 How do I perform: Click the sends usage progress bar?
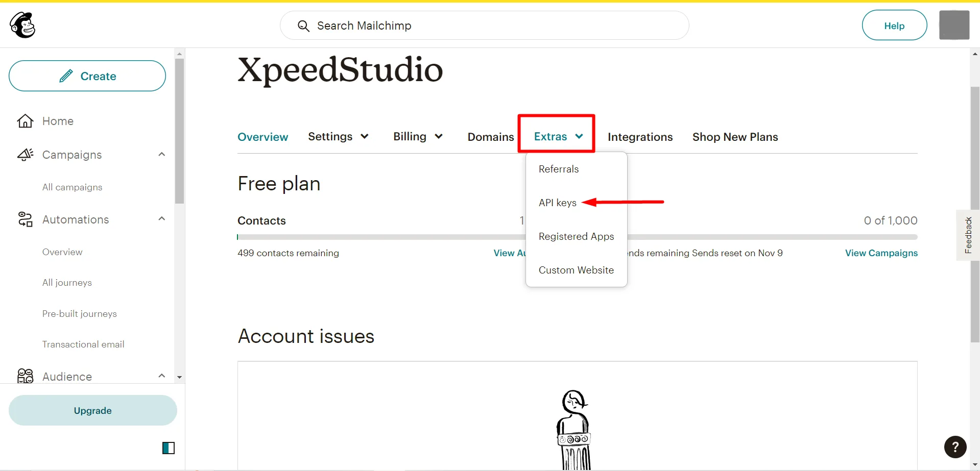point(772,237)
